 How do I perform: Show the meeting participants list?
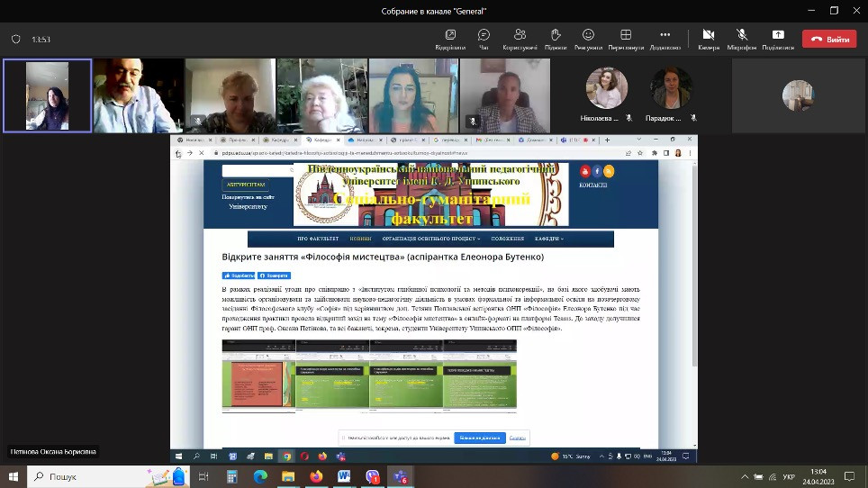point(520,39)
